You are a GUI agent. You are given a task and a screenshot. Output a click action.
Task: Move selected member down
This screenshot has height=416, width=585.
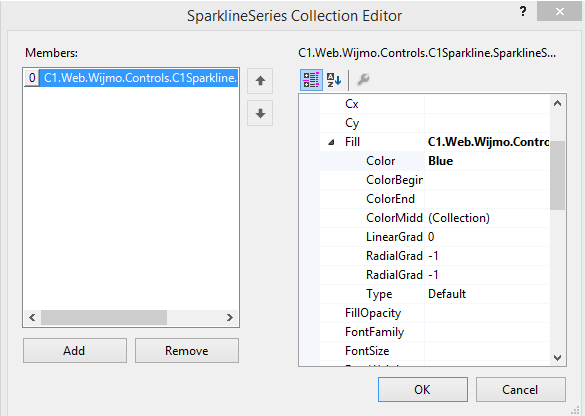[260, 113]
